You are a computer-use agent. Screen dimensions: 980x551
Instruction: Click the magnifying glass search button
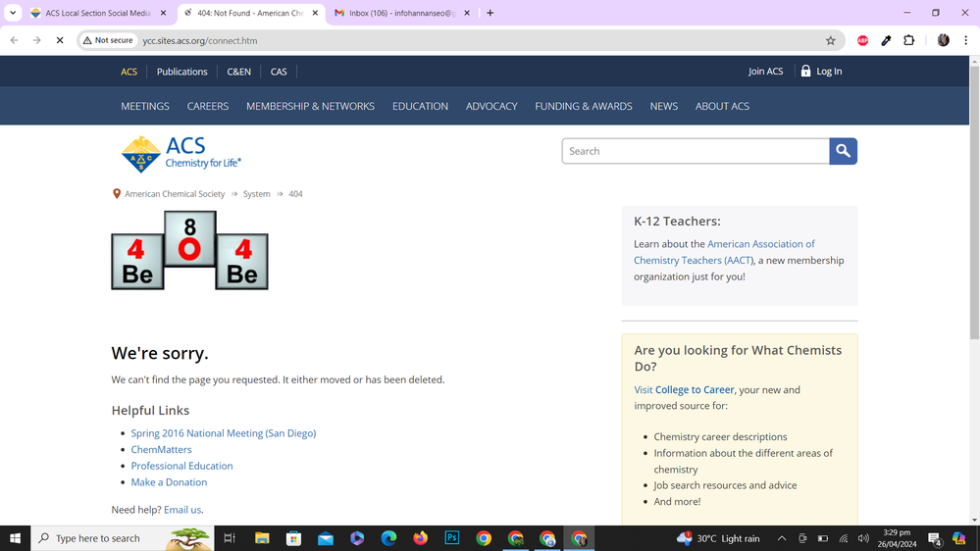(844, 151)
